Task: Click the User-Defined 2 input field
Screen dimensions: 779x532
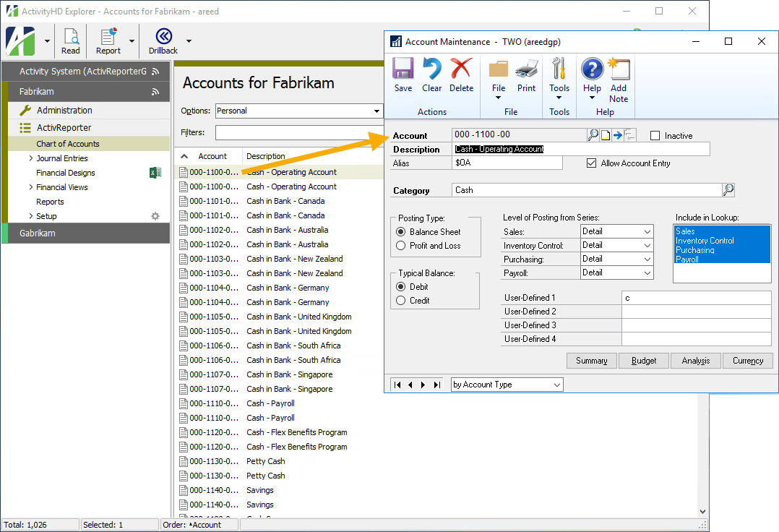Action: point(696,312)
